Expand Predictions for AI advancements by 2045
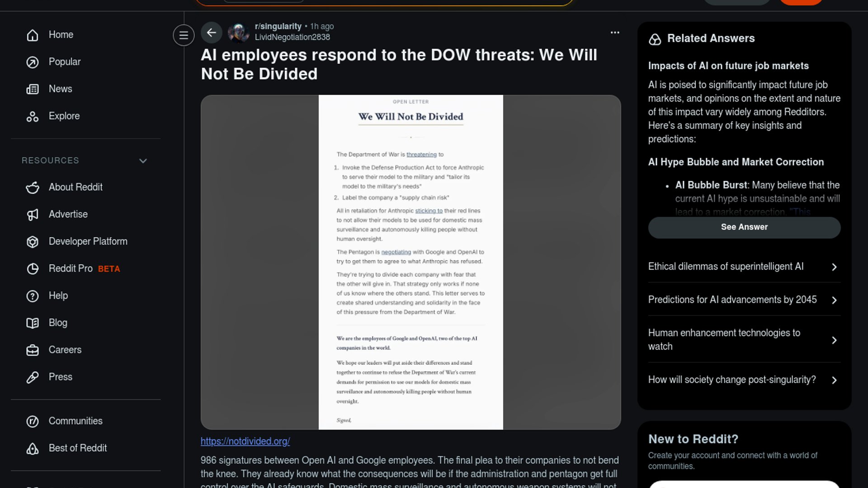 pyautogui.click(x=744, y=300)
